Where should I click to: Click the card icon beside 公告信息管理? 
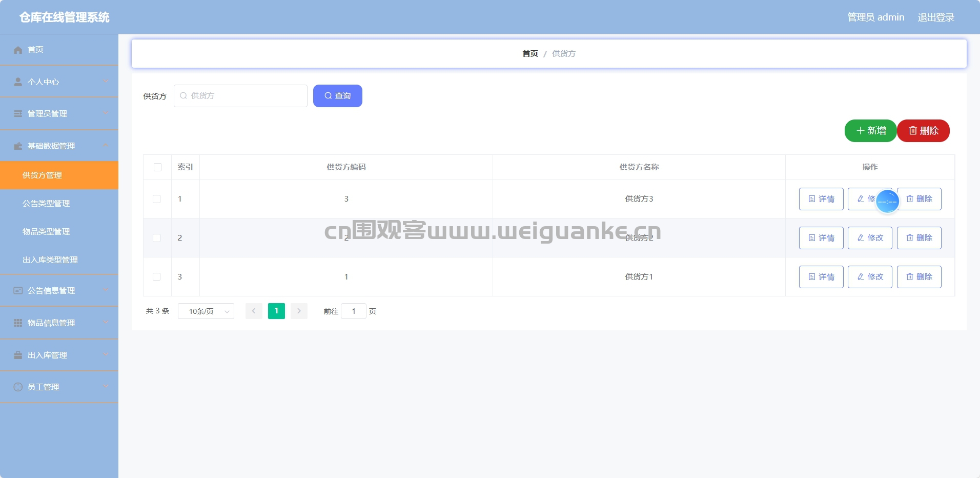click(18, 290)
